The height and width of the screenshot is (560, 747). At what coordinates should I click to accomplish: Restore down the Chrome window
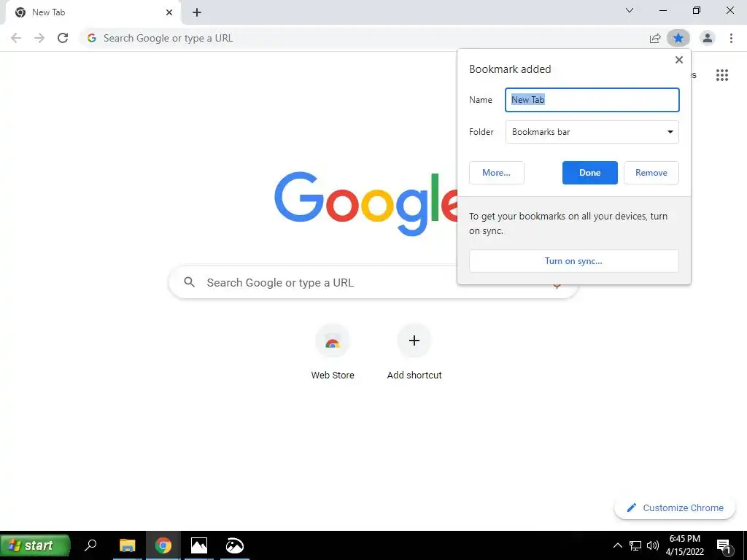coord(697,10)
